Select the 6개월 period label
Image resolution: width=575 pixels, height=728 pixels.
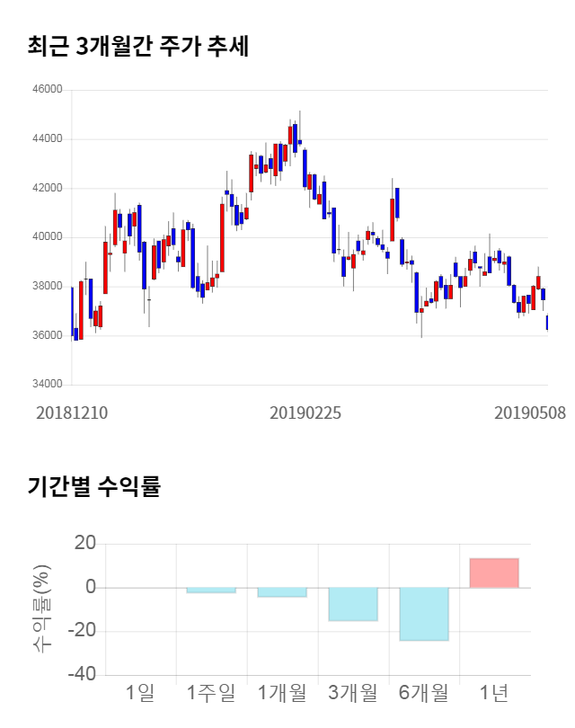[423, 693]
